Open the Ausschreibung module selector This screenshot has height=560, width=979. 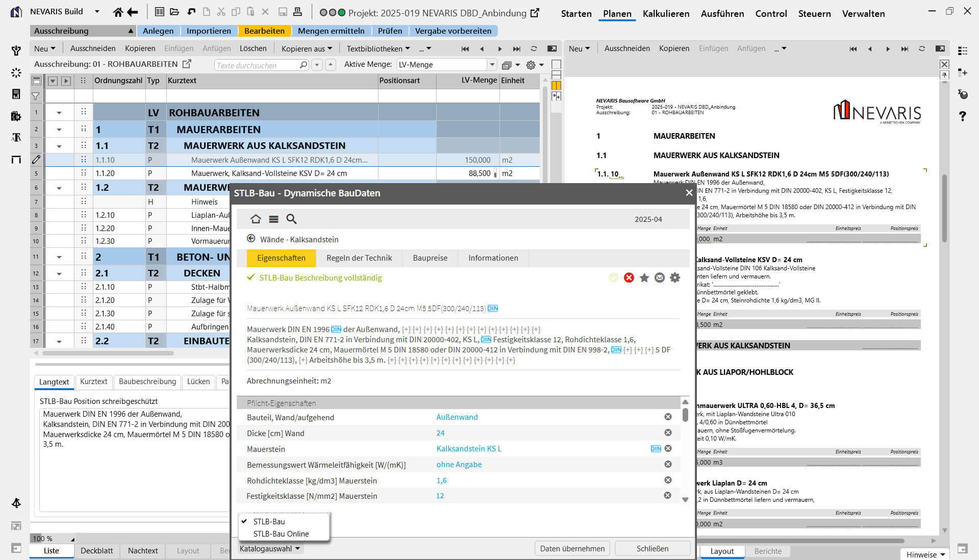[83, 31]
